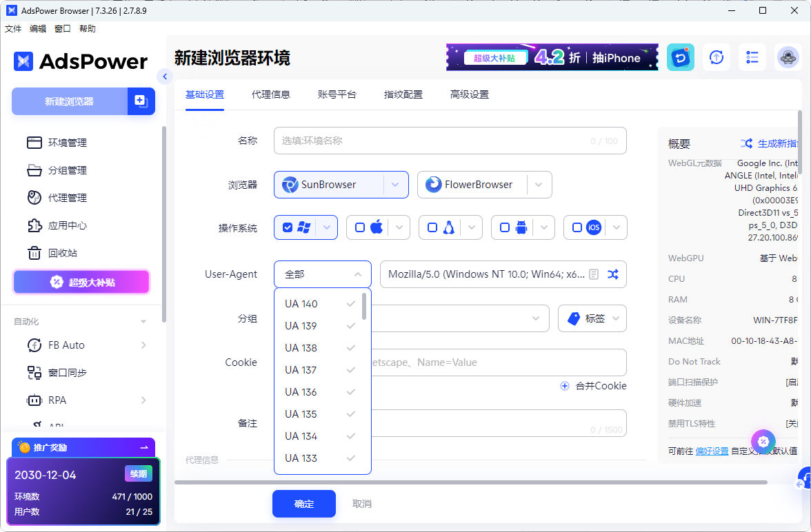The image size is (811, 532).
Task: Click the plus icon next to 合并Cookie
Action: click(565, 386)
